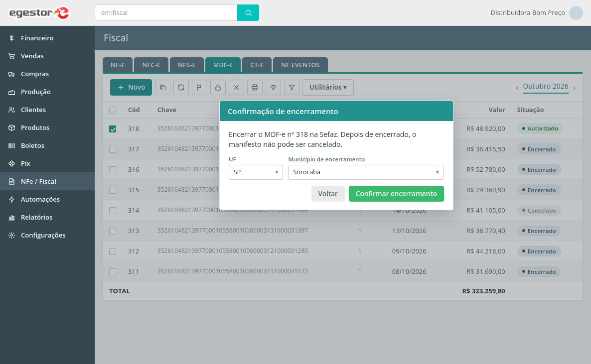The width and height of the screenshot is (591, 364).
Task: Open the UF dropdown showing SP
Action: 256,172
